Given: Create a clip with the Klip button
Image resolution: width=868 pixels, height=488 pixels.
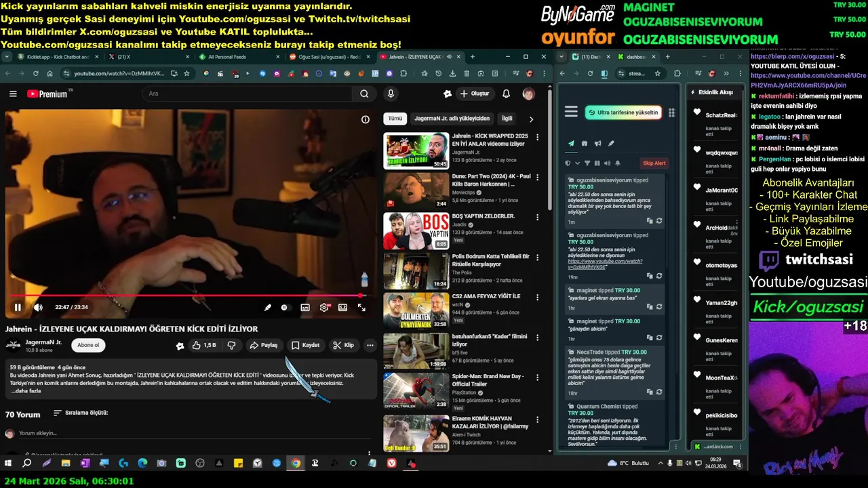Looking at the screenshot, I should (344, 345).
